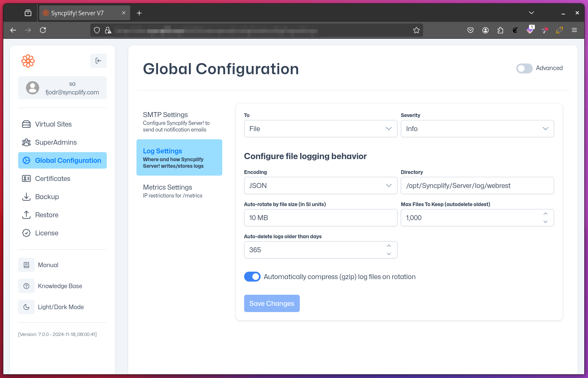Viewport: 588px width, 378px height.
Task: Click the browser address bar
Action: point(256,30)
